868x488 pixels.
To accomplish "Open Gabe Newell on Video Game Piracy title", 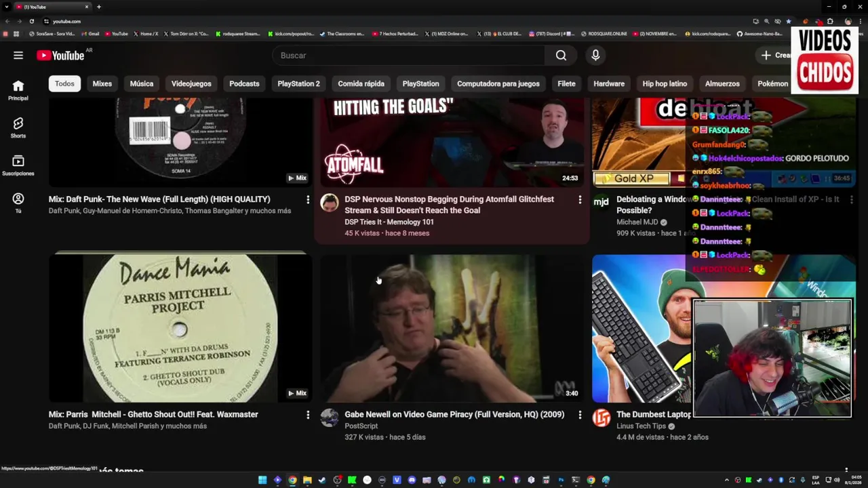I will pyautogui.click(x=454, y=415).
